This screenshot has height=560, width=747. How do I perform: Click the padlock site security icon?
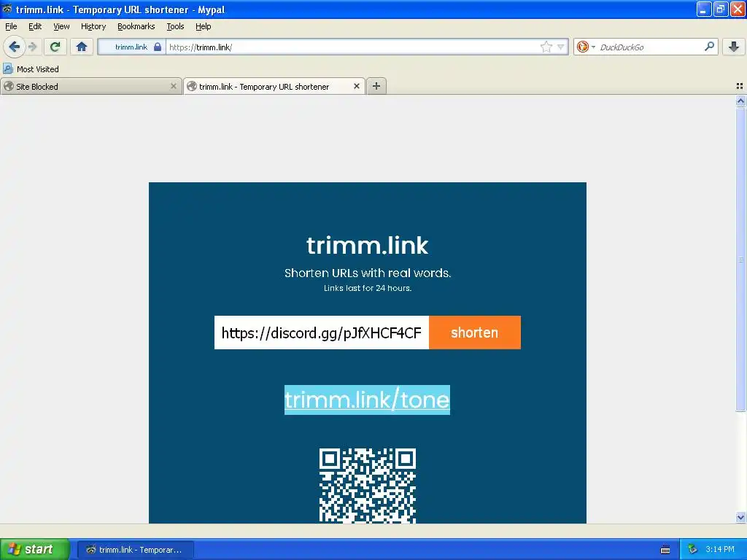(x=158, y=47)
